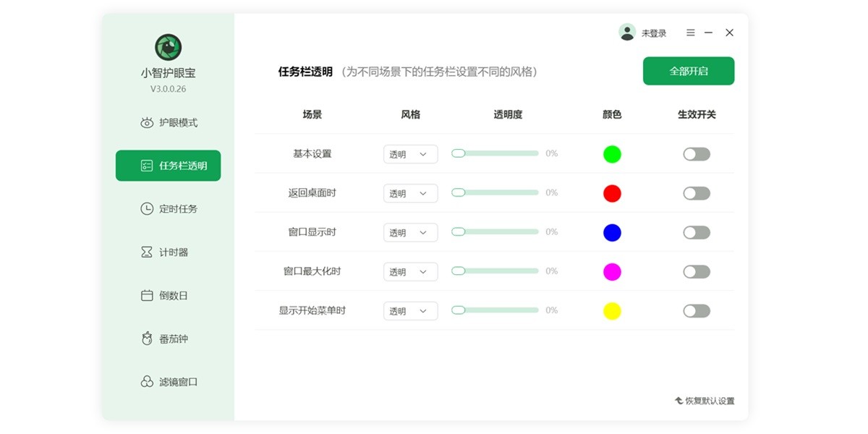Image resolution: width=868 pixels, height=434 pixels.
Task: Click the 未登录 account label
Action: coord(653,32)
